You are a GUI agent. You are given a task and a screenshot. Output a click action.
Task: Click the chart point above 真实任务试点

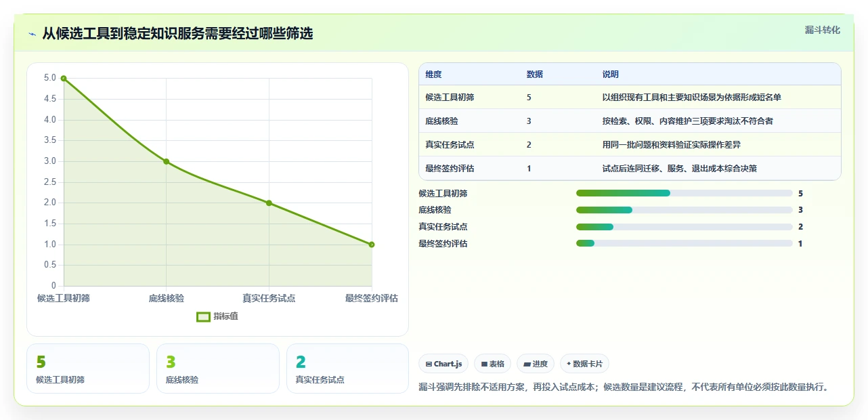point(269,203)
